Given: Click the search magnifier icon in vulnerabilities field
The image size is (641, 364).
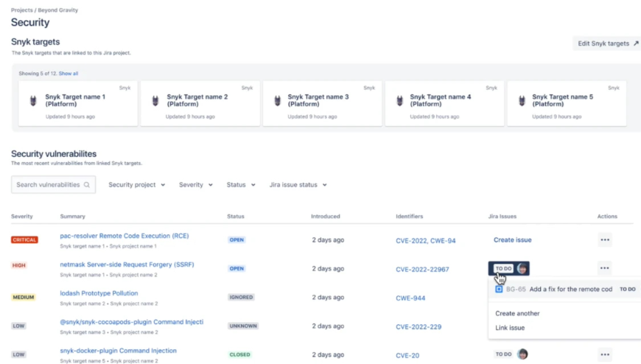Looking at the screenshot, I should [87, 185].
